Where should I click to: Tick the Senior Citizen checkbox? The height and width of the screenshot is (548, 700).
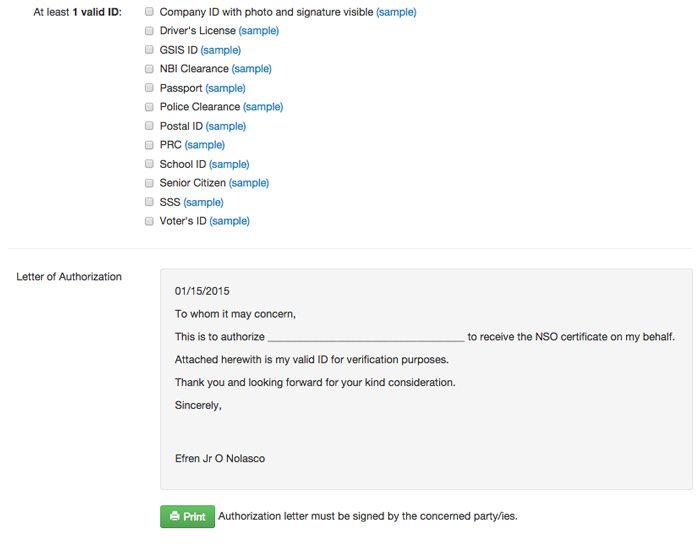click(x=149, y=183)
